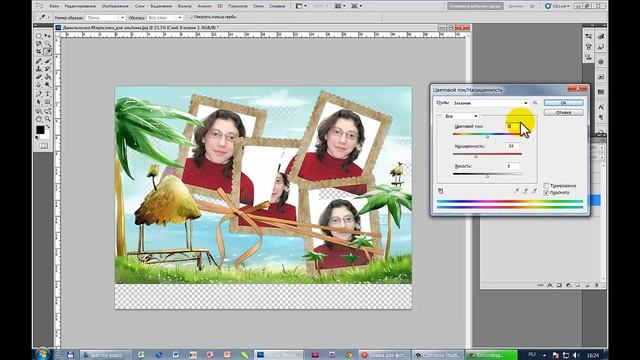Select the Healing Brush tool
Viewport: 640px width, 360px height.
pos(39,61)
